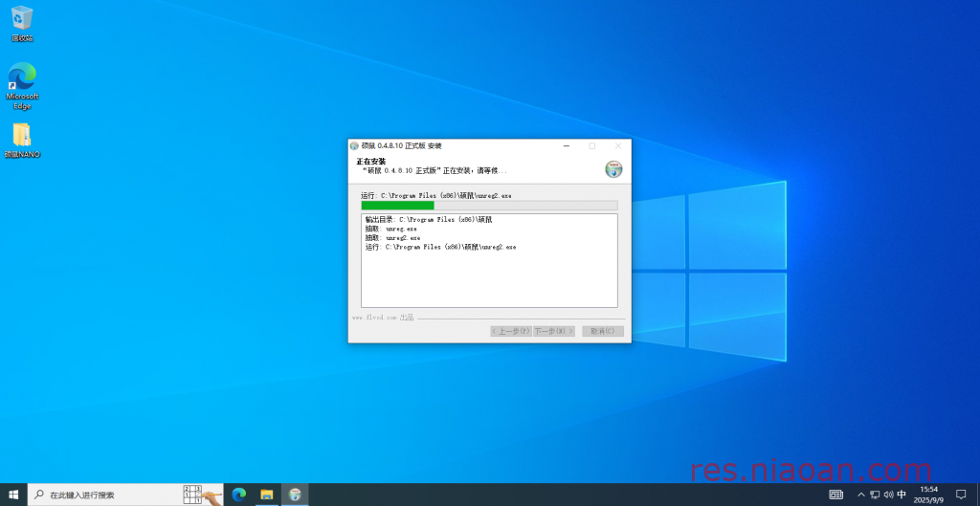Viewport: 980px width, 506px height.
Task: Click the green installation progress bar
Action: point(489,205)
